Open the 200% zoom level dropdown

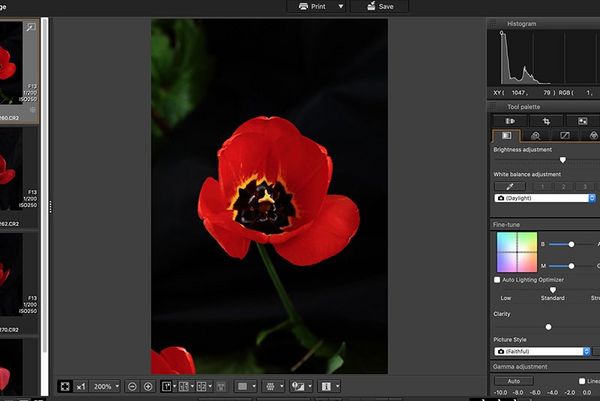(x=106, y=386)
